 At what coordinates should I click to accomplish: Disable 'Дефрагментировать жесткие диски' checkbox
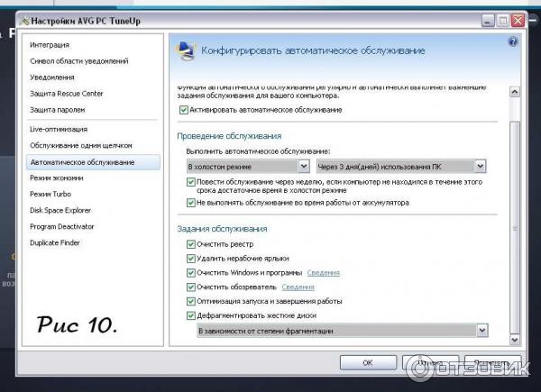[190, 315]
